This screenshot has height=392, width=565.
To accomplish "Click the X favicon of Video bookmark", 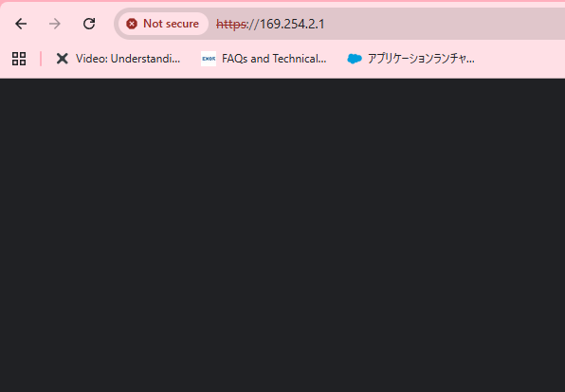I will click(x=62, y=59).
